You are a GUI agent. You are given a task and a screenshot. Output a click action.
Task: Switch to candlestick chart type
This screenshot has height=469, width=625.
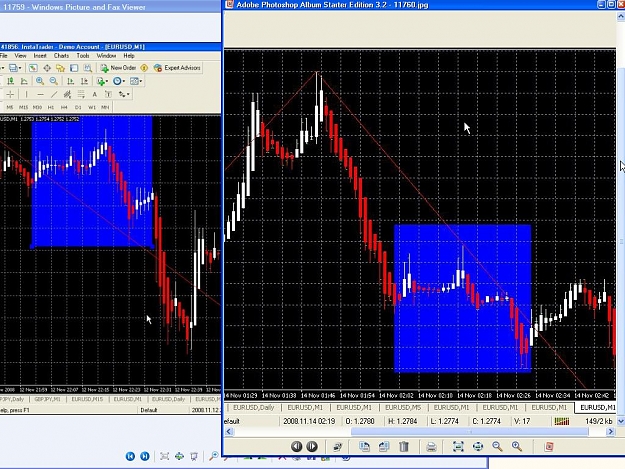pos(11,81)
